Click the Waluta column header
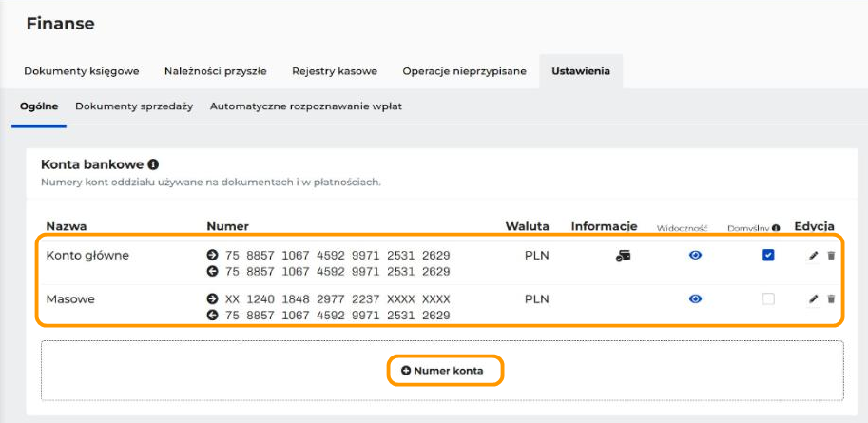 pyautogui.click(x=527, y=226)
